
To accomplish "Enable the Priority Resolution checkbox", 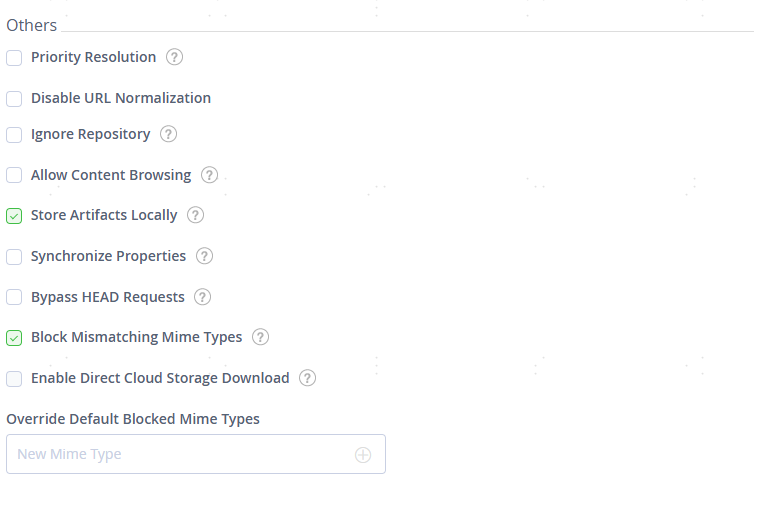I will 14,58.
